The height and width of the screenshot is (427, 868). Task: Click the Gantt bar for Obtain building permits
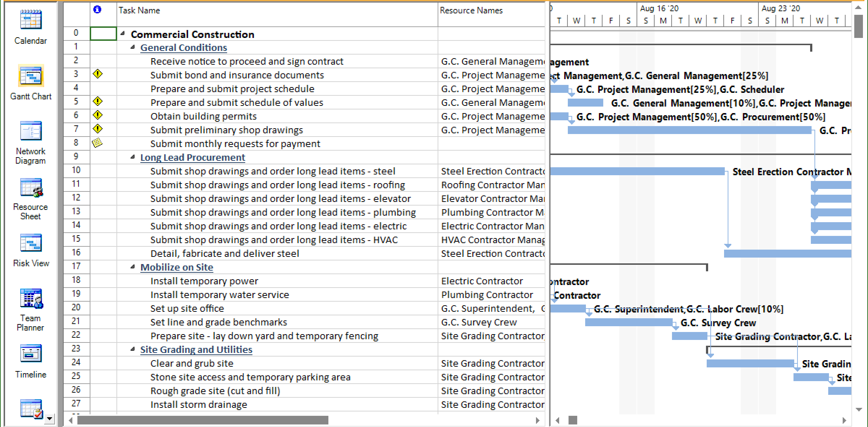(559, 116)
